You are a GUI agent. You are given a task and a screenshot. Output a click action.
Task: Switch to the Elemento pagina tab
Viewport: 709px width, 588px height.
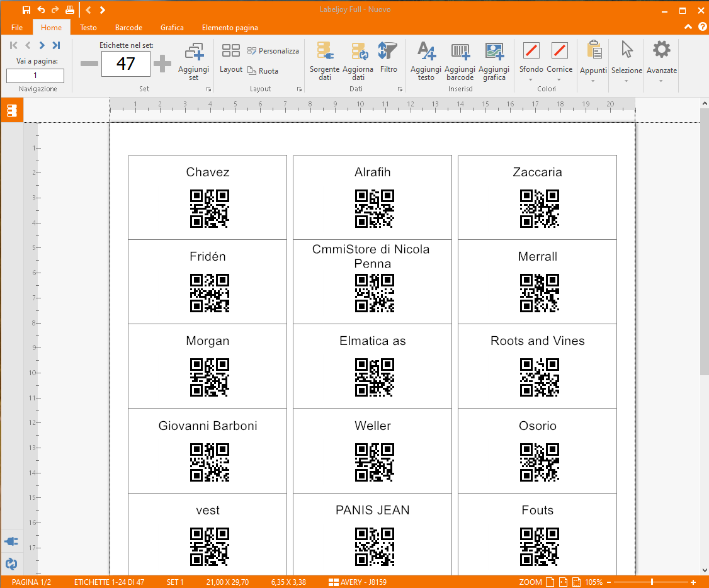pos(230,28)
